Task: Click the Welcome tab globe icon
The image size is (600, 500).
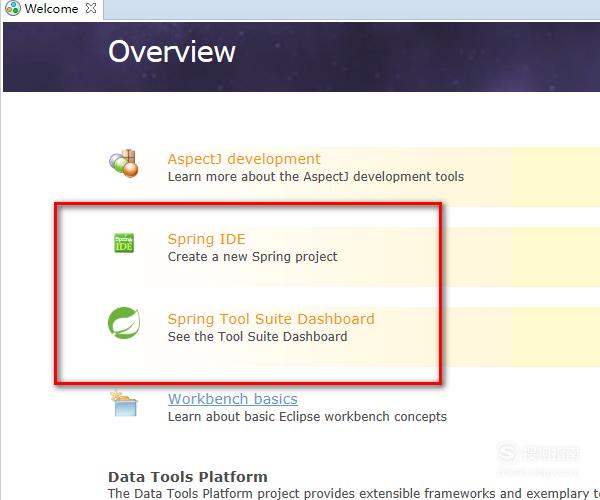Action: click(13, 8)
